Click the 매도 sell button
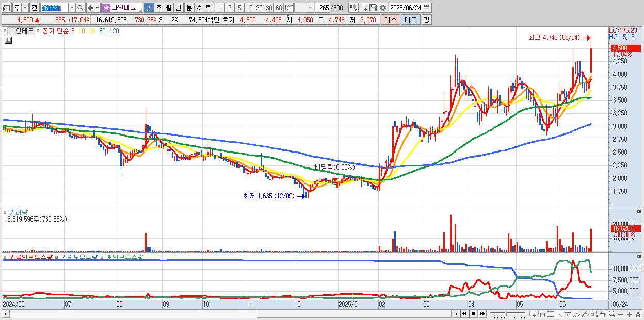This screenshot has height=320, width=644. coord(410,20)
